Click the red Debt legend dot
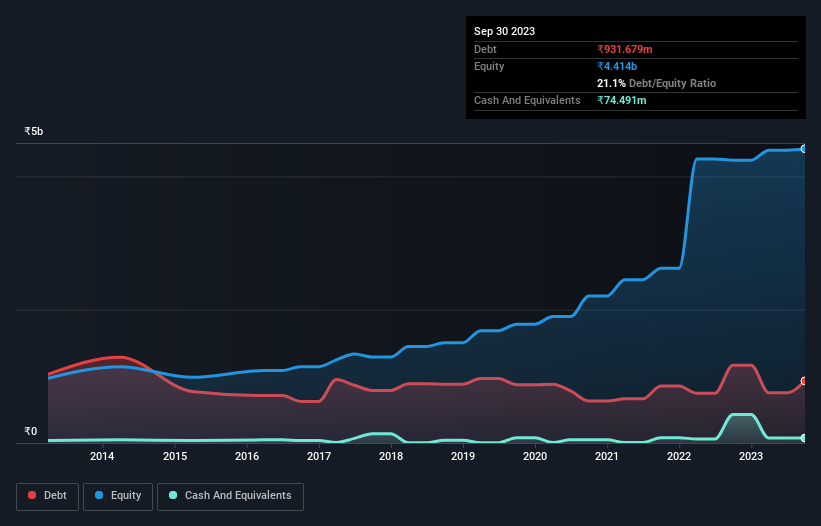This screenshot has width=821, height=526. point(32,495)
